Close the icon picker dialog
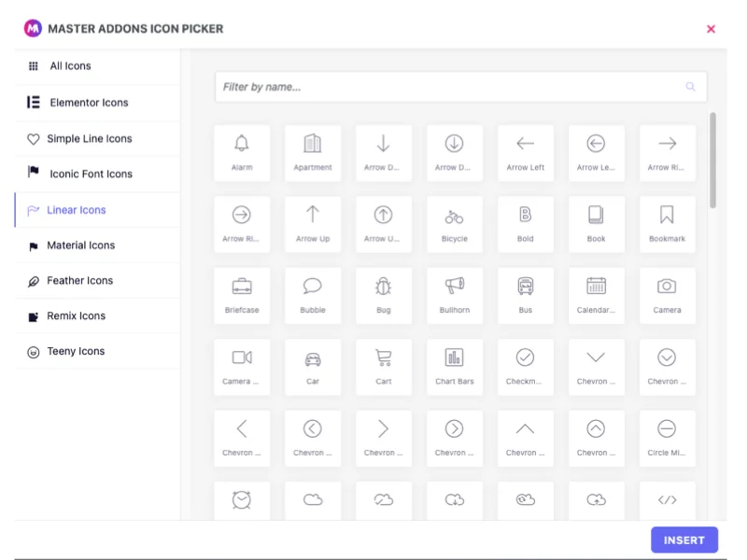Viewport: 747px width, 560px height. pos(711,29)
